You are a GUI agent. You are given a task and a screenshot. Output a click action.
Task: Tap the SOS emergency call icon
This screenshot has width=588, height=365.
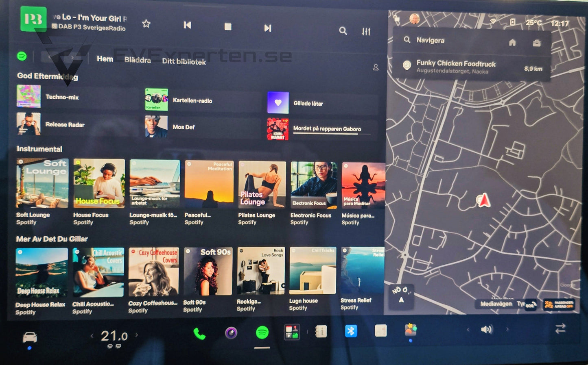[x=531, y=304]
